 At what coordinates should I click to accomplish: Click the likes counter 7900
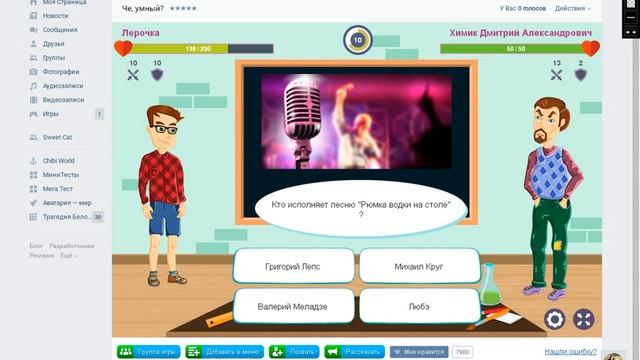click(462, 351)
